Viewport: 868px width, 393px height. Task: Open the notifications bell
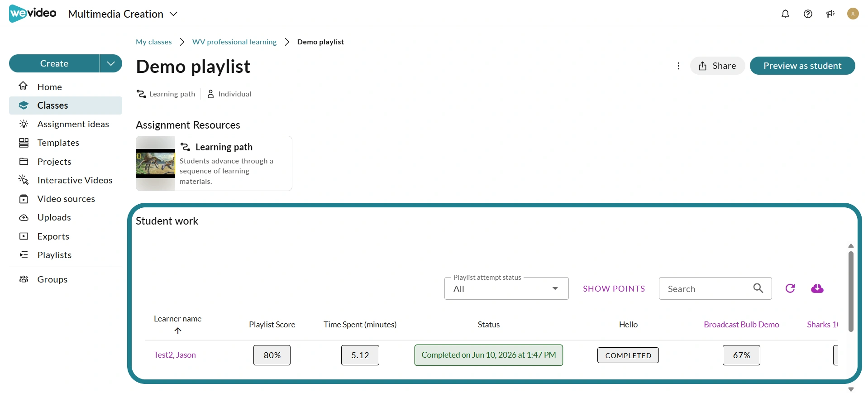pyautogui.click(x=785, y=14)
